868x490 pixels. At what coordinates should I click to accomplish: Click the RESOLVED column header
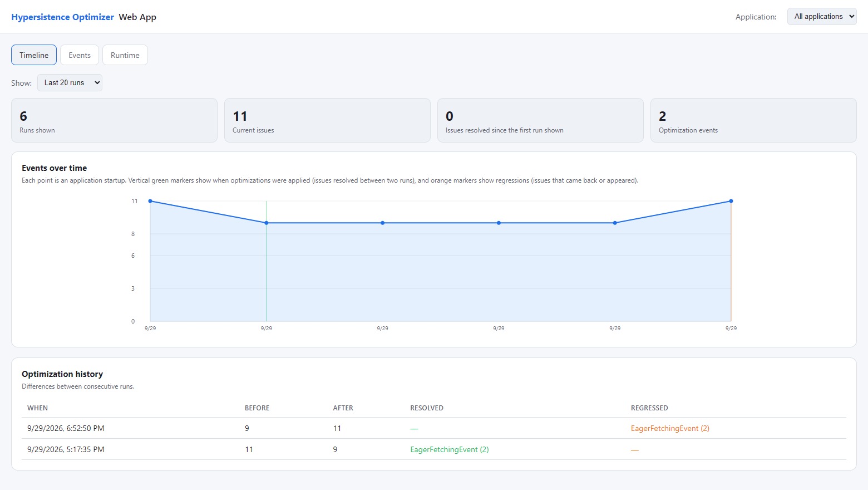[427, 408]
